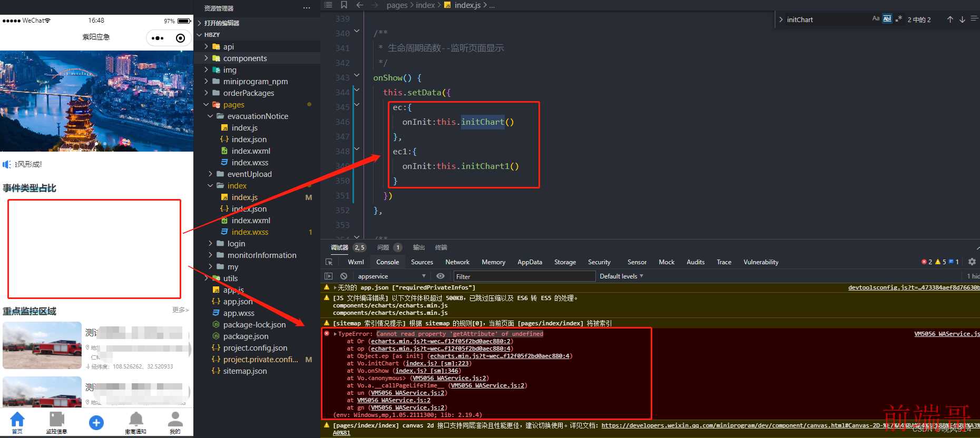Show the console sidebar icon
This screenshot has height=438, width=980.
[329, 276]
